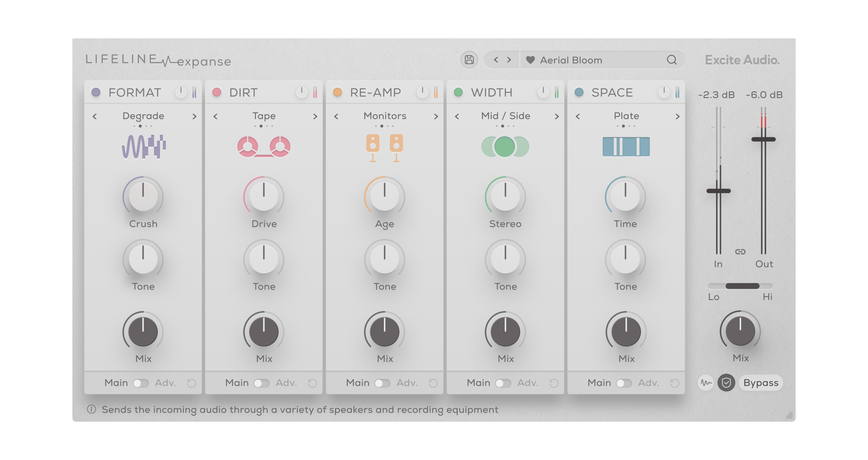Open preset search with the magnifier icon

[x=671, y=60]
